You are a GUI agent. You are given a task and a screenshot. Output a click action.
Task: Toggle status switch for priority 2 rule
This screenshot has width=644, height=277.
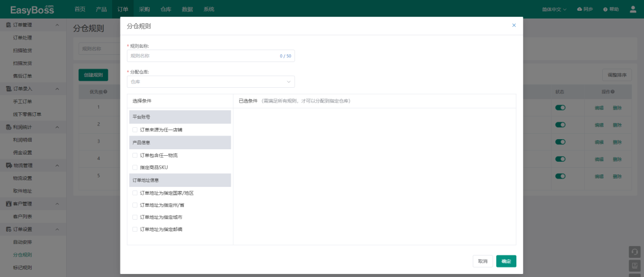560,125
